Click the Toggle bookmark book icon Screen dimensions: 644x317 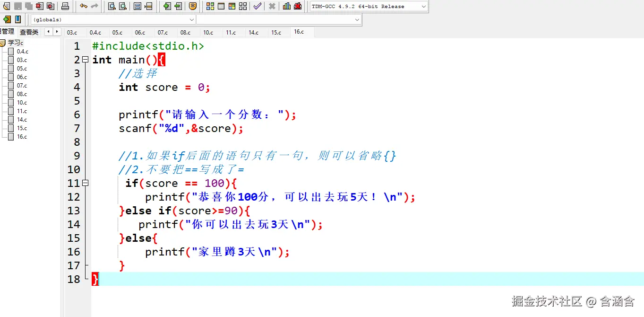pyautogui.click(x=18, y=19)
